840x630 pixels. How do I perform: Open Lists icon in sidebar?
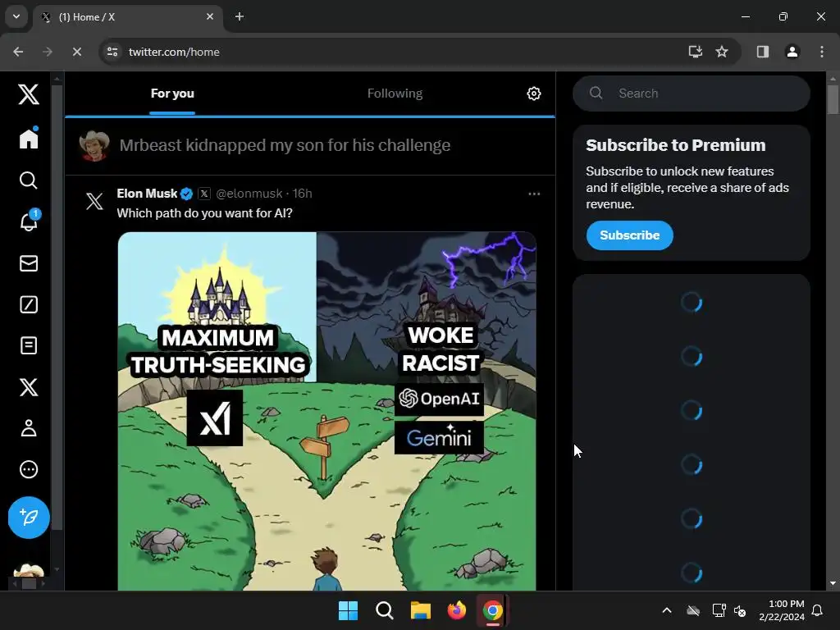(29, 345)
